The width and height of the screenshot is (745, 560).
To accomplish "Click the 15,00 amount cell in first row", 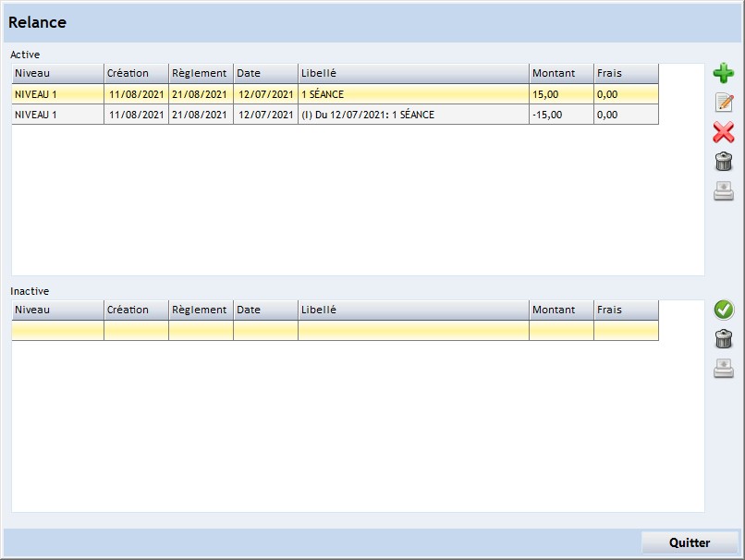I will [x=561, y=94].
